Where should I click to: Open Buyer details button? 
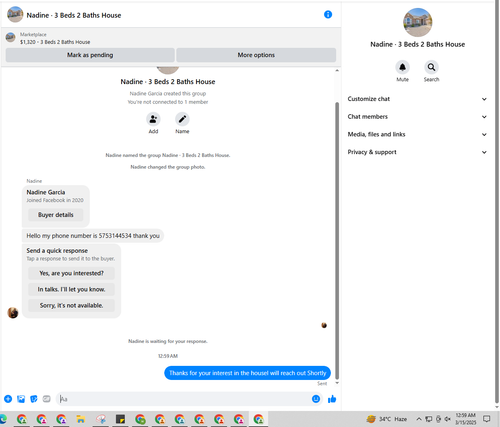pyautogui.click(x=56, y=215)
